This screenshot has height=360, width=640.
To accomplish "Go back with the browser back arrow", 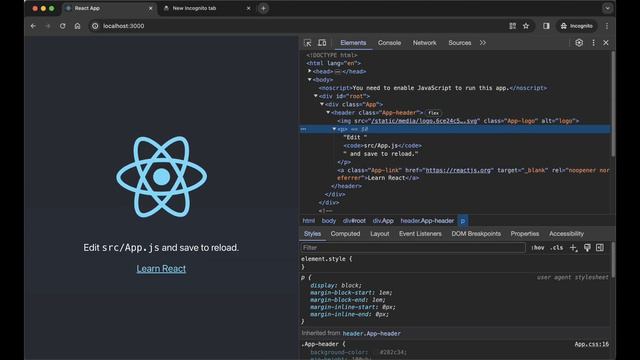I will pyautogui.click(x=33, y=26).
